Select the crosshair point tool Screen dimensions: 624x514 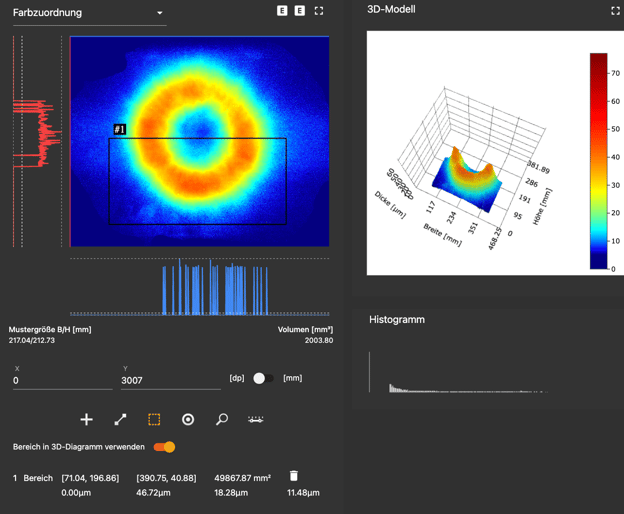point(86,419)
